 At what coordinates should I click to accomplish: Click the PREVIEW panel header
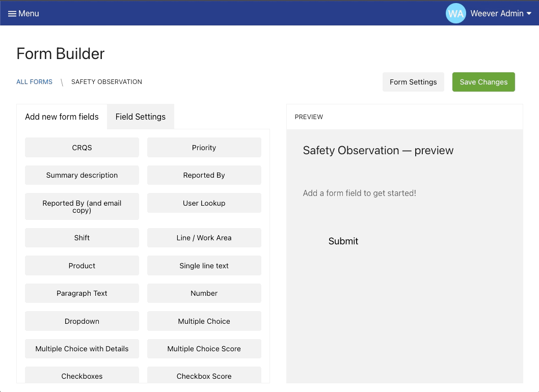[x=405, y=117]
